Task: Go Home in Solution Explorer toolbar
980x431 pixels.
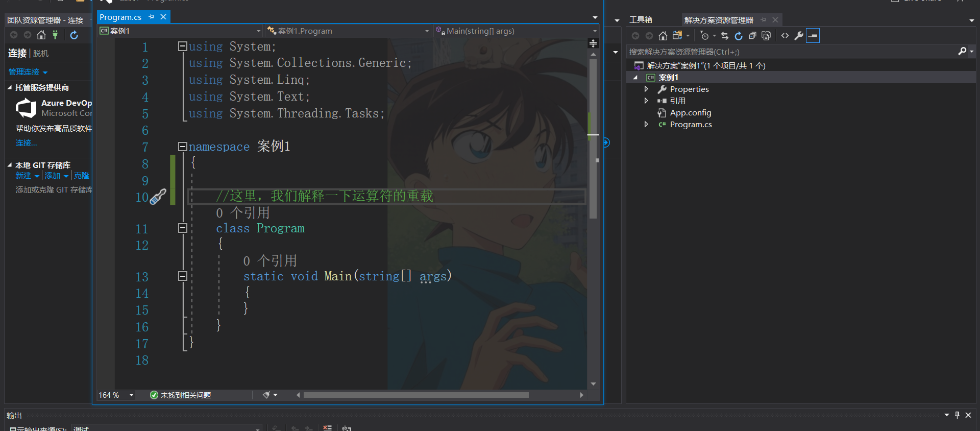Action: coord(663,36)
